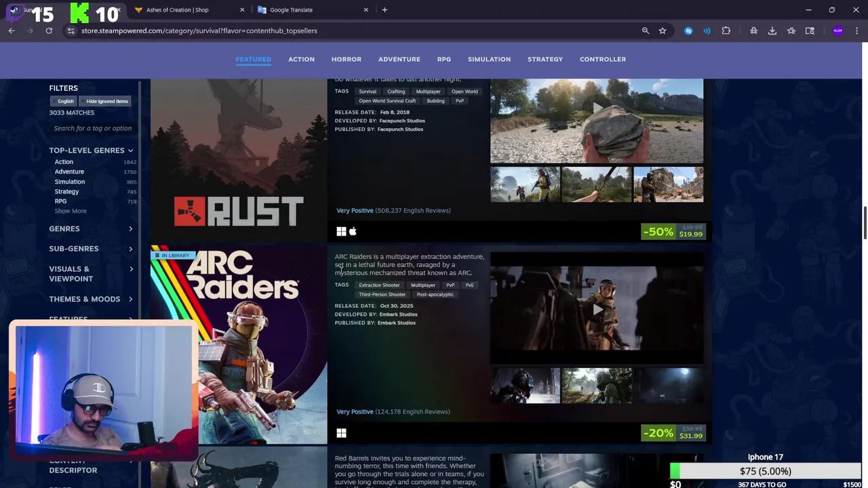Collapse the Top-Level Genres section
Screen dimensions: 868x488
coord(91,150)
